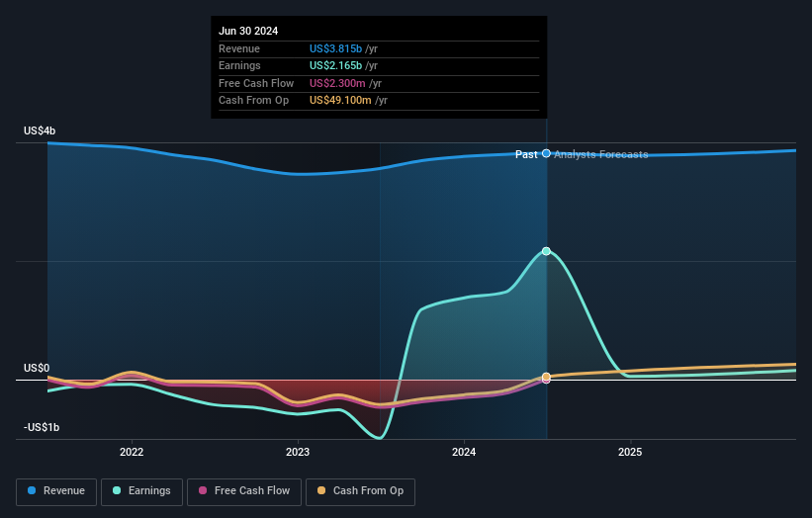This screenshot has width=812, height=518.
Task: Click the Jun 30 2024 tooltip date
Action: pyautogui.click(x=248, y=31)
